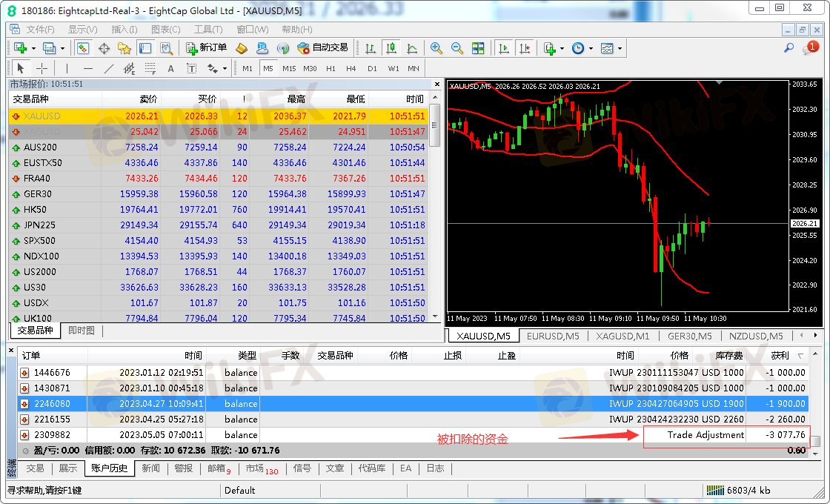The height and width of the screenshot is (504, 830).
Task: Click the signals radio-wave icon
Action: point(283,48)
